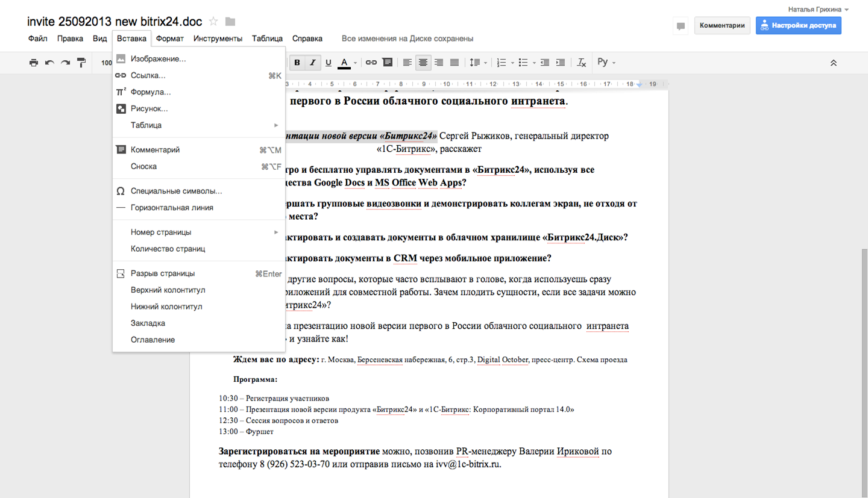Open numbered list style dropdown arrow
This screenshot has width=868, height=498.
coord(512,63)
